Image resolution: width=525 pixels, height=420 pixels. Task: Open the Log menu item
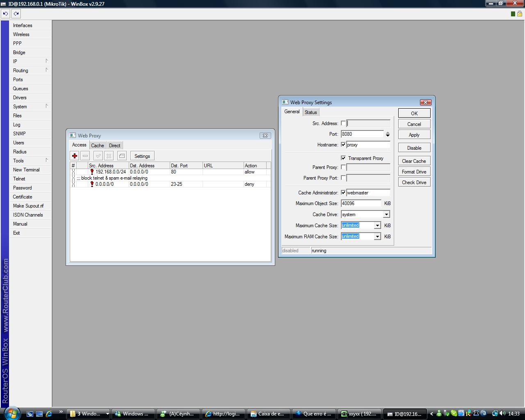[31, 125]
